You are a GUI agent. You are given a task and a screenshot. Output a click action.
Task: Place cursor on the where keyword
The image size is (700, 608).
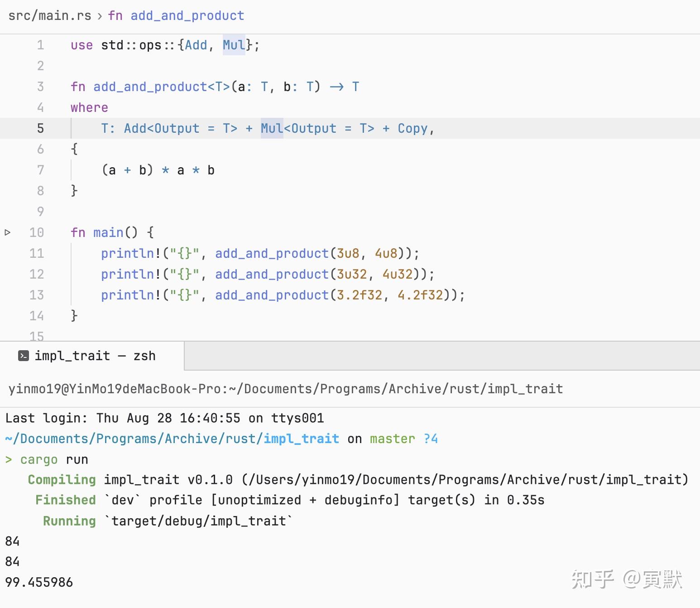pos(89,108)
